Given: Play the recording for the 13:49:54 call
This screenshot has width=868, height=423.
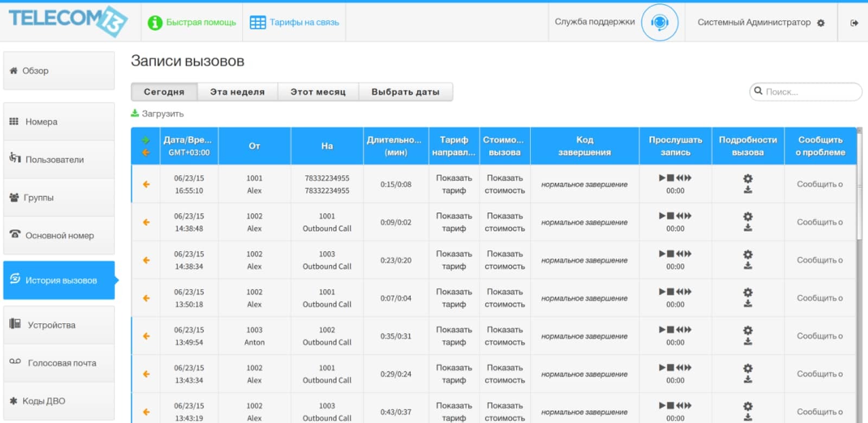Looking at the screenshot, I should click(662, 330).
